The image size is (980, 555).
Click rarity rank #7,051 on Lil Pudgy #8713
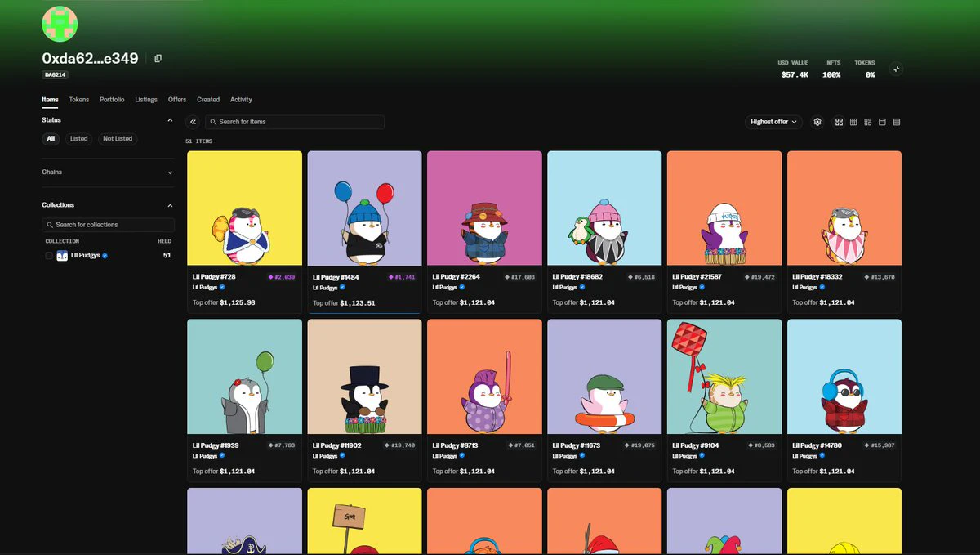521,445
